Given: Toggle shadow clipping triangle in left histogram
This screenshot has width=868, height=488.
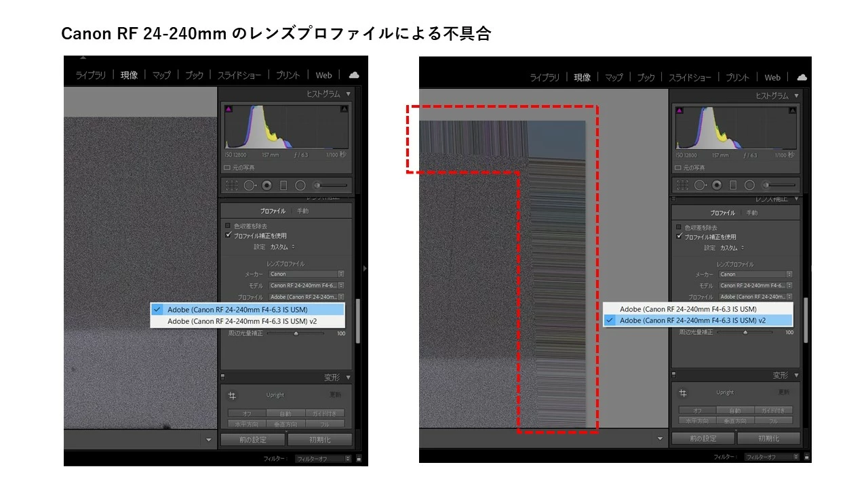Looking at the screenshot, I should click(x=229, y=108).
